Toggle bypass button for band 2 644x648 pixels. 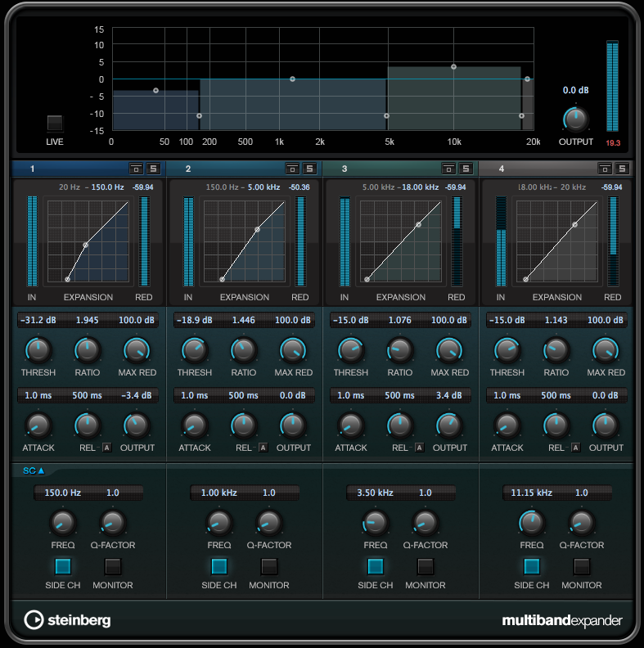[292, 169]
